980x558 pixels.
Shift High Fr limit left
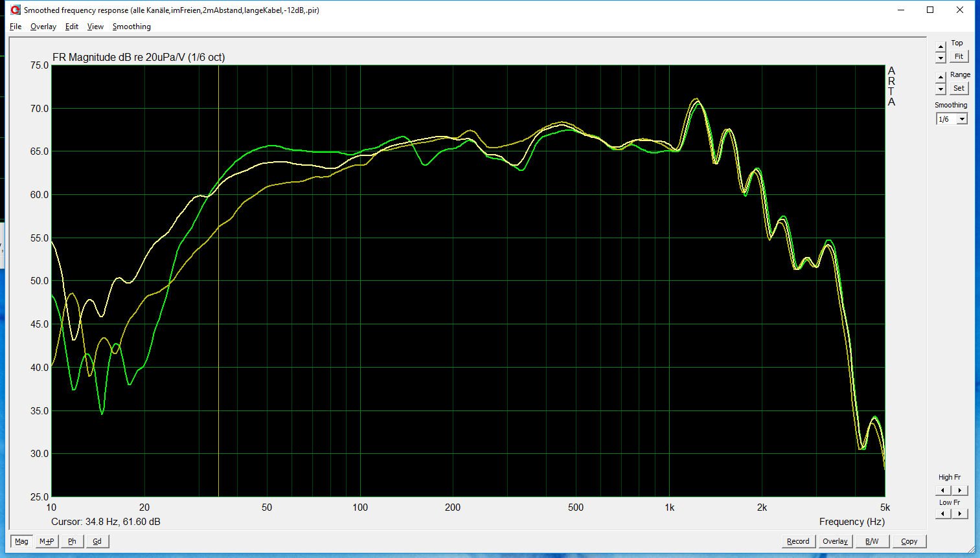tap(943, 490)
